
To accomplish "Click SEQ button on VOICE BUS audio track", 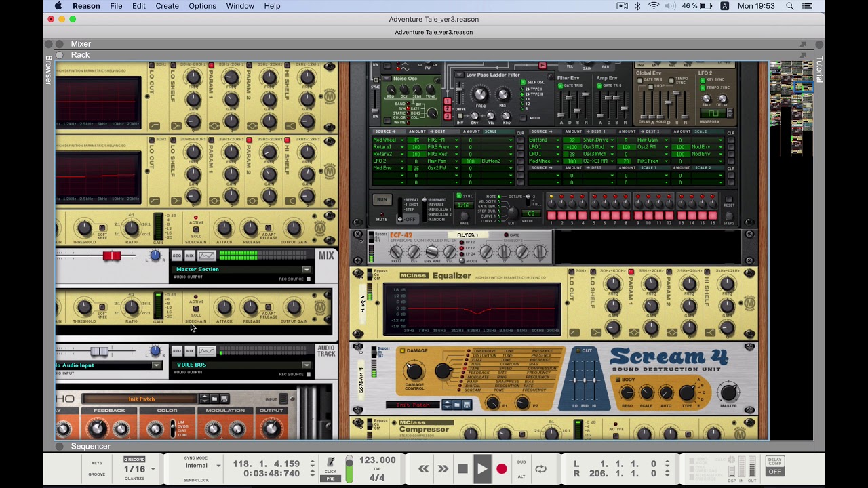I will pos(176,350).
